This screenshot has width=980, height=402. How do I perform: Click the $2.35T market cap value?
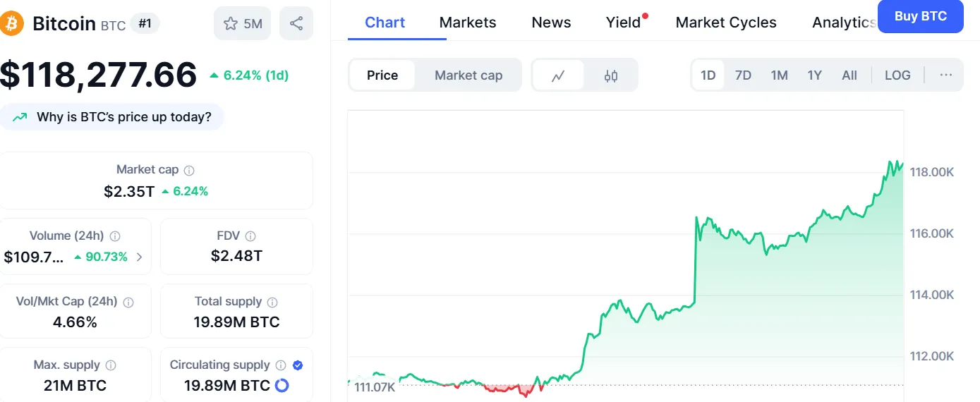129,191
